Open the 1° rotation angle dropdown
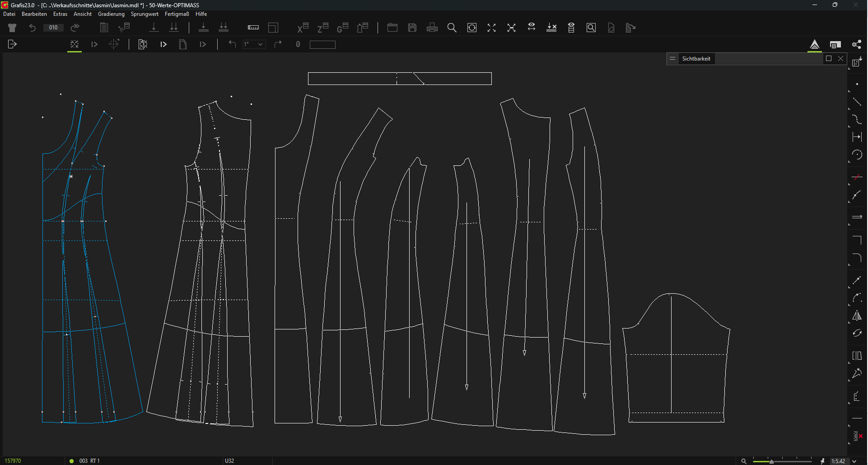Viewport: 868px width, 465px height. (260, 44)
